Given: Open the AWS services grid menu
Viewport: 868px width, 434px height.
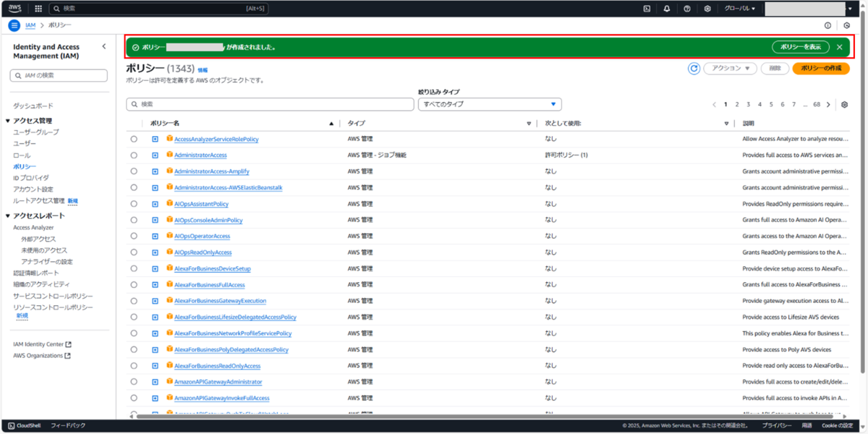Looking at the screenshot, I should [x=38, y=9].
